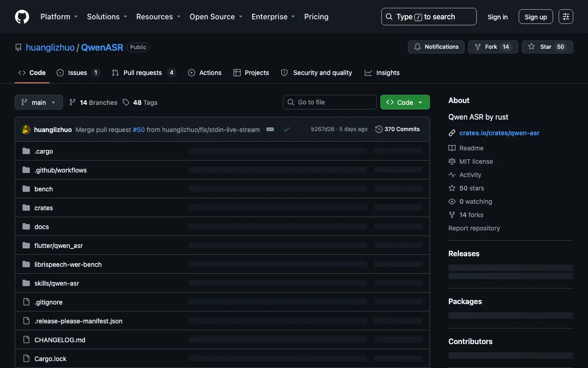Open the Contributors section heading link
588x368 pixels.
(470, 341)
